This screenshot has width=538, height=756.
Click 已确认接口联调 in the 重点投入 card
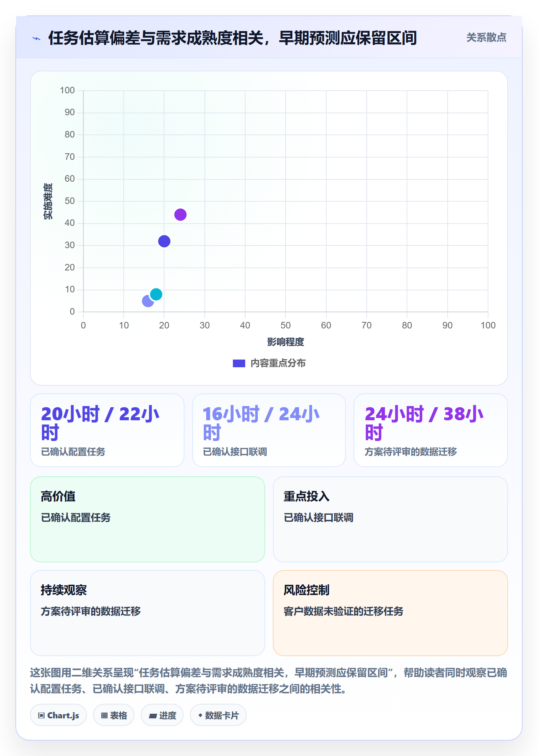click(319, 517)
